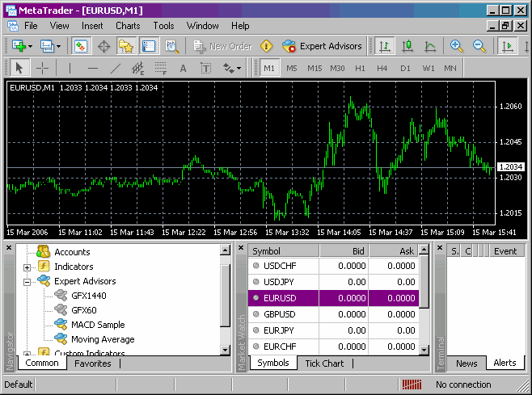The image size is (532, 395).
Task: Select Moving Average expert advisor
Action: coord(95,339)
